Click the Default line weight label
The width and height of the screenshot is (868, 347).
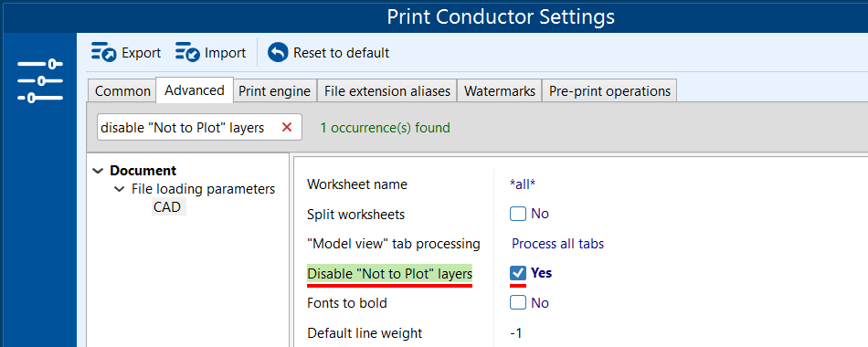tap(365, 333)
